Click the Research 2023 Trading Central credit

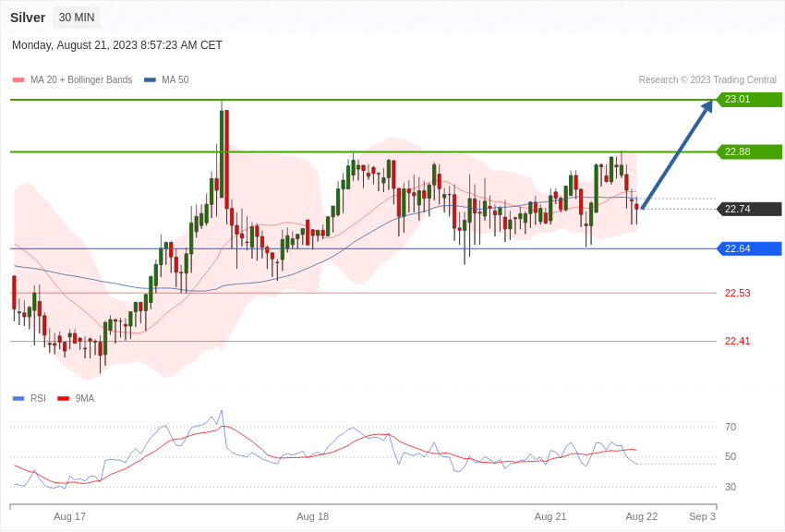(x=707, y=79)
